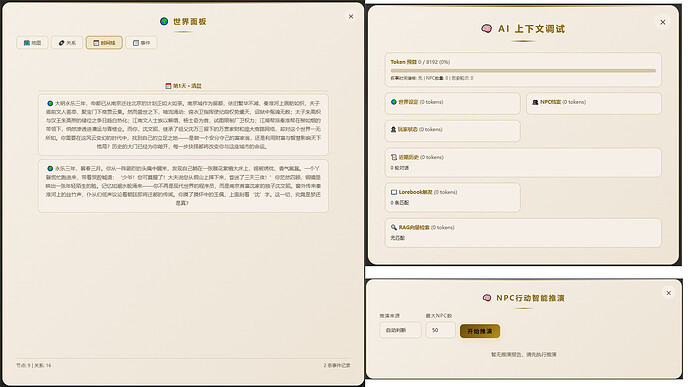The height and width of the screenshot is (387, 690).
Task: Click the globe icon beside 世界面板 title
Action: tap(164, 21)
